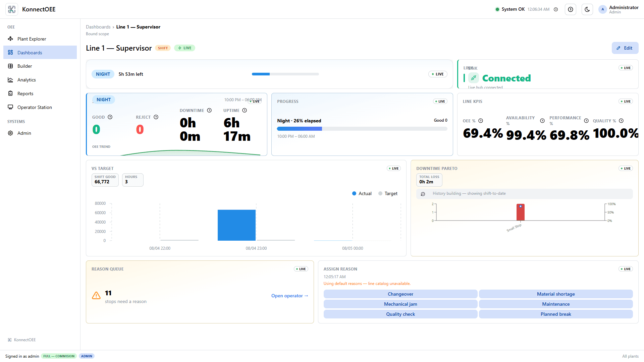Image resolution: width=644 pixels, height=362 pixels.
Task: Open QUALITY % info icon
Action: click(621, 121)
